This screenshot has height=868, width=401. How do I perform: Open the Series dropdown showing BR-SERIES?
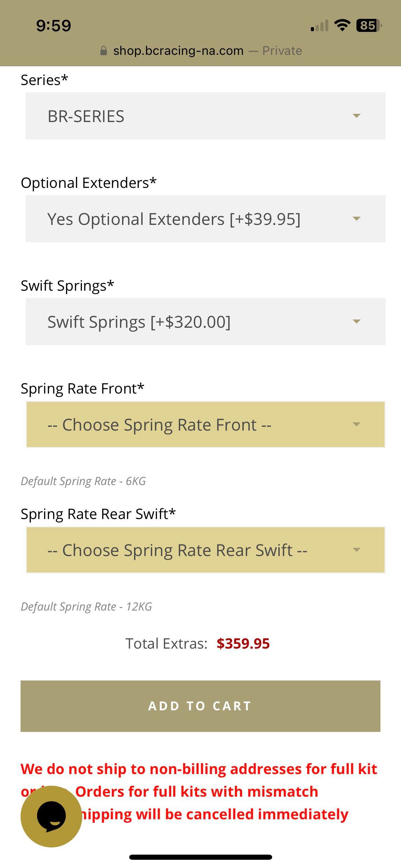pyautogui.click(x=205, y=116)
